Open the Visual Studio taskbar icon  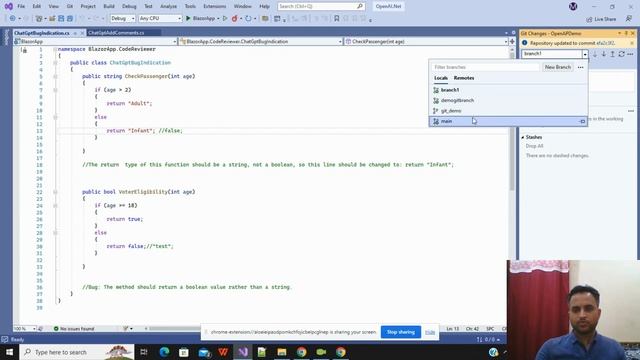[243, 352]
